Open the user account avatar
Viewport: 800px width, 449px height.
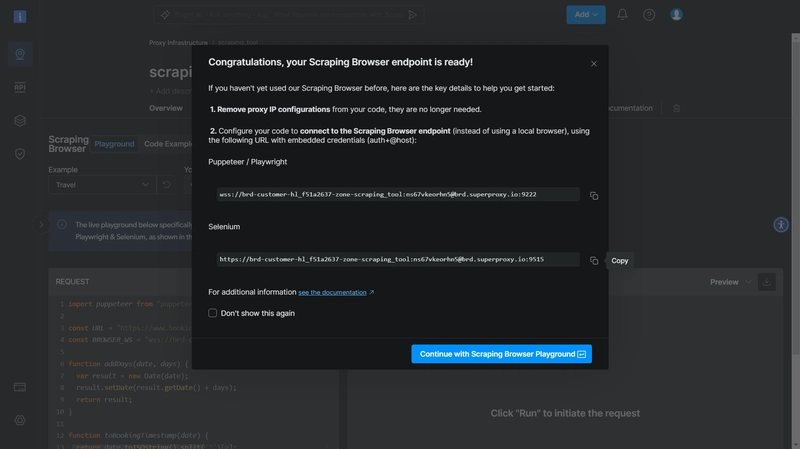(x=677, y=15)
